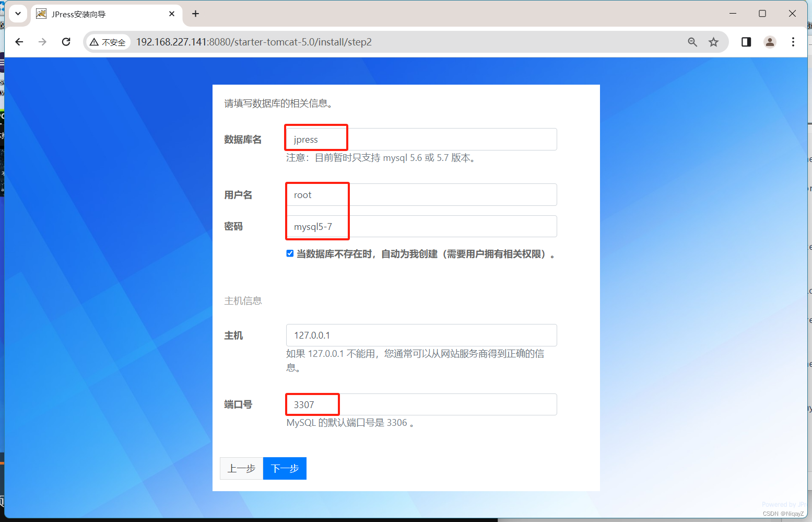Click the 端口号 field containing 3307
This screenshot has width=812, height=522.
coord(421,404)
